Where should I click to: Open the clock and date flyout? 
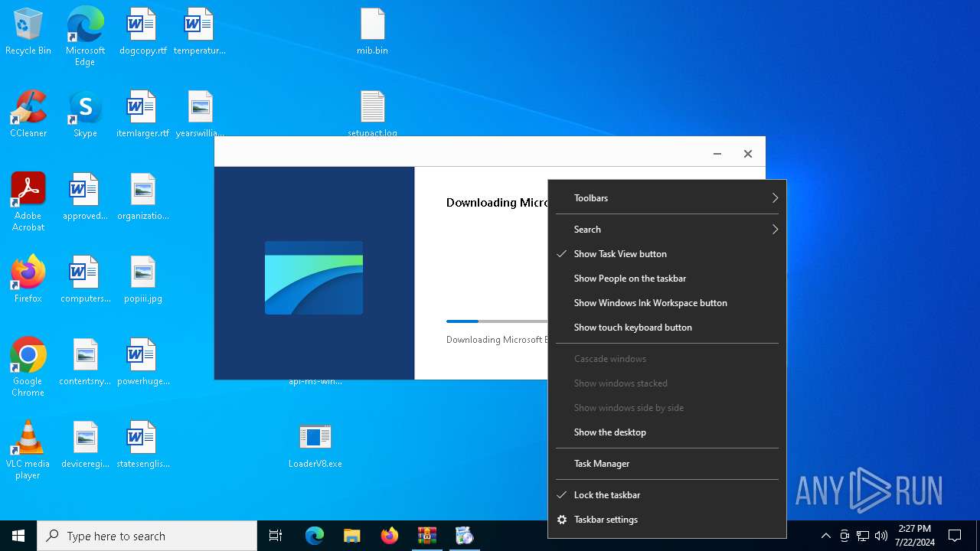[914, 536]
